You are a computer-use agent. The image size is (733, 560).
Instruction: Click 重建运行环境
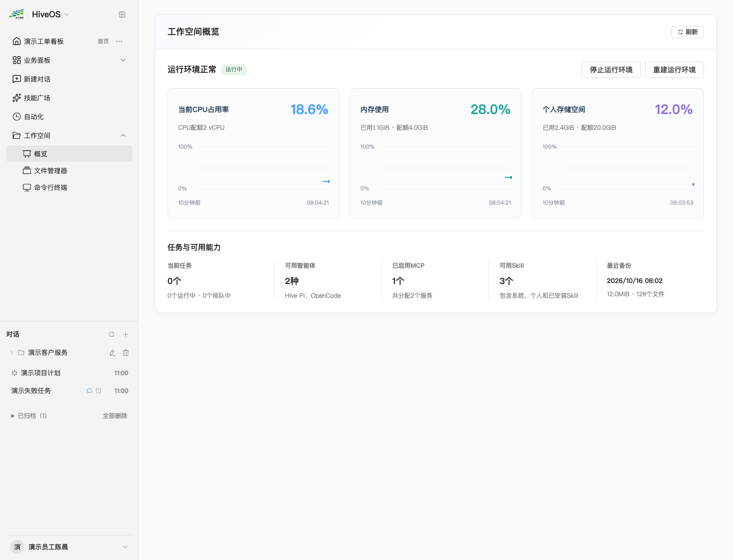click(x=674, y=70)
